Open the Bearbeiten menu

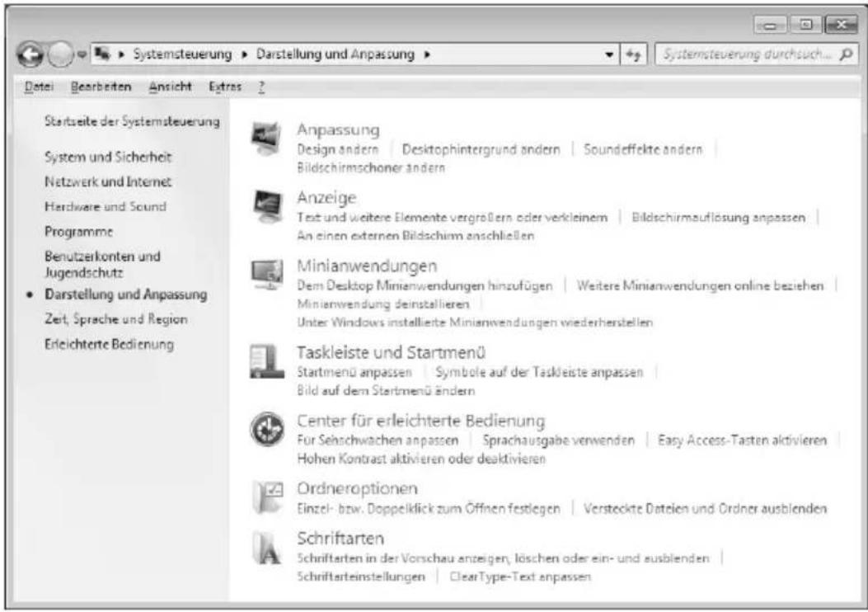tap(101, 87)
